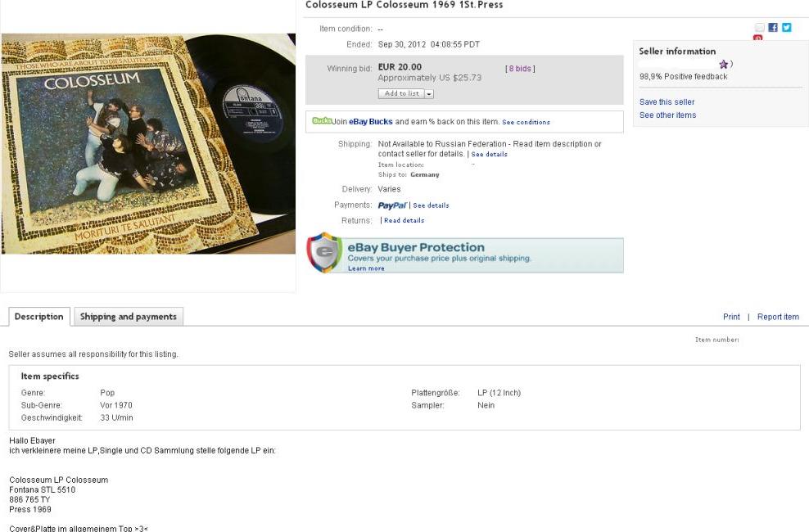The image size is (809, 532).
Task: Open shipping See details link
Action: [489, 154]
